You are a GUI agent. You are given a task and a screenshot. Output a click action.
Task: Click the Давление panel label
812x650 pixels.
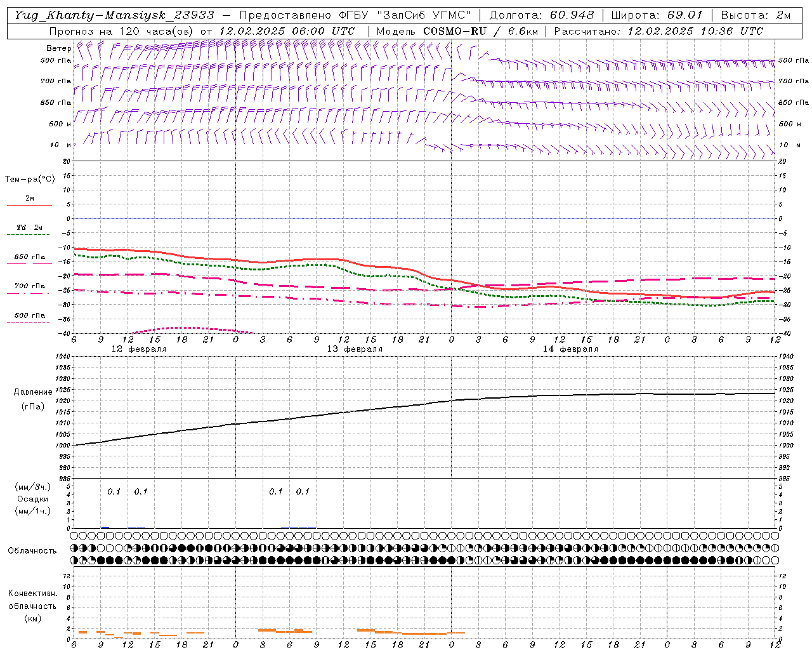(33, 392)
